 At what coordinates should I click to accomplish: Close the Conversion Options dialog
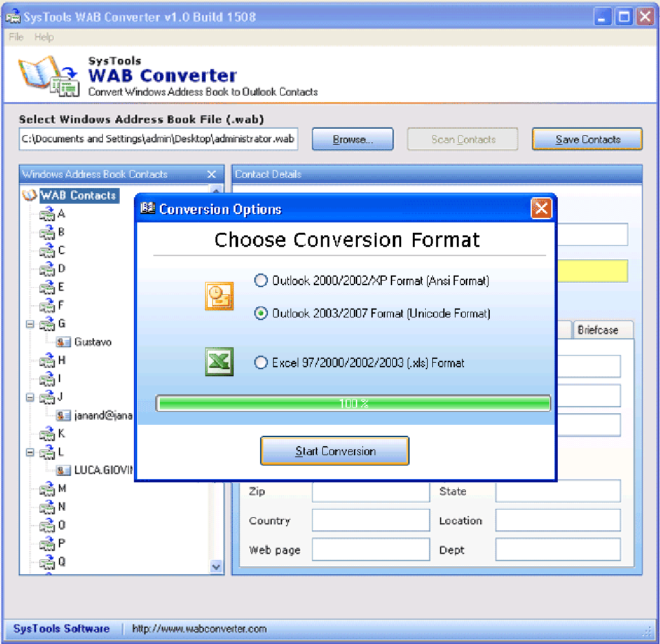click(x=542, y=208)
